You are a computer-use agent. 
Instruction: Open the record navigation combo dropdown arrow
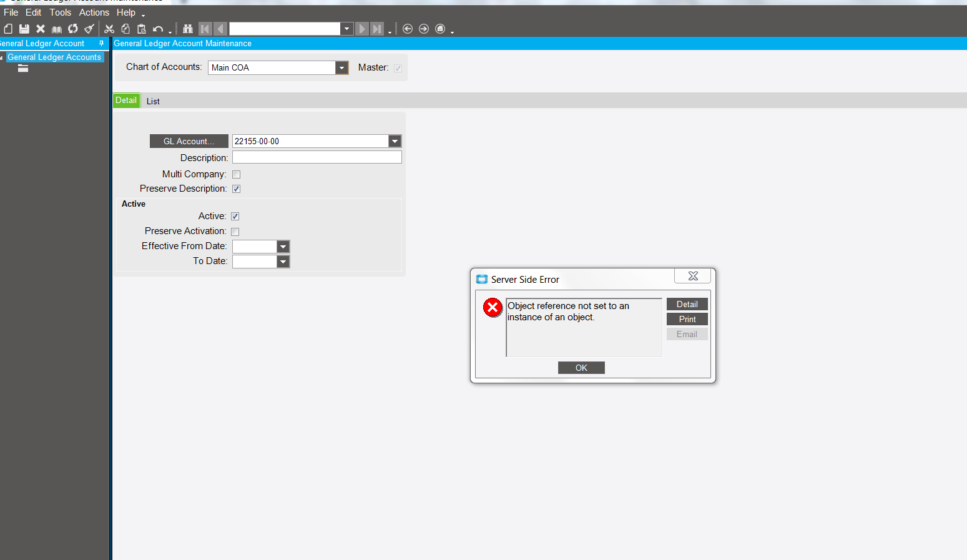347,29
